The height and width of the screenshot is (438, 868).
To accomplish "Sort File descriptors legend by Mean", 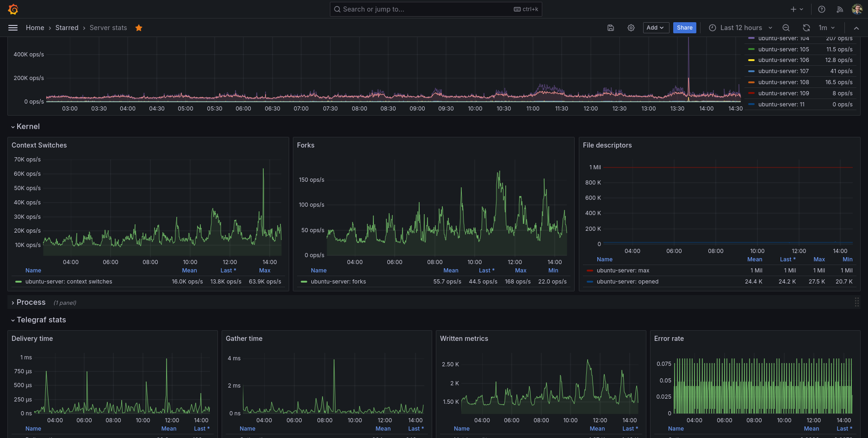I will click(x=755, y=259).
